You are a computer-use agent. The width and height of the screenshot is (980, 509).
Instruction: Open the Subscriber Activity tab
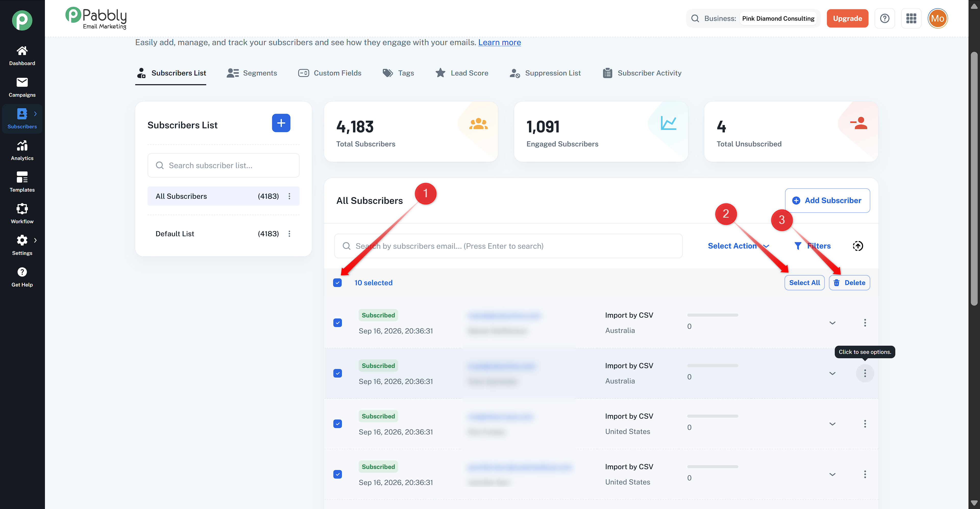[x=642, y=73]
